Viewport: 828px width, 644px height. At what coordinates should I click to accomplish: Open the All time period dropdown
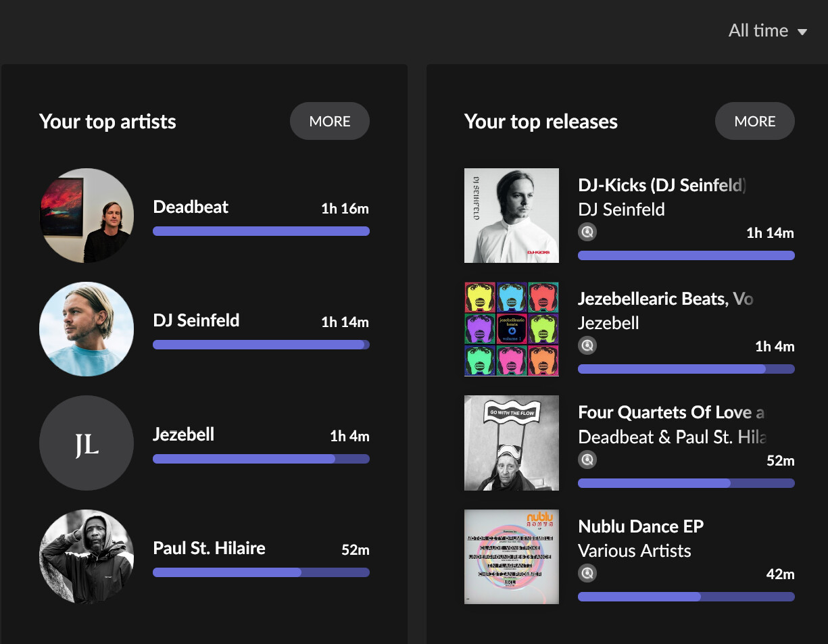click(x=768, y=31)
